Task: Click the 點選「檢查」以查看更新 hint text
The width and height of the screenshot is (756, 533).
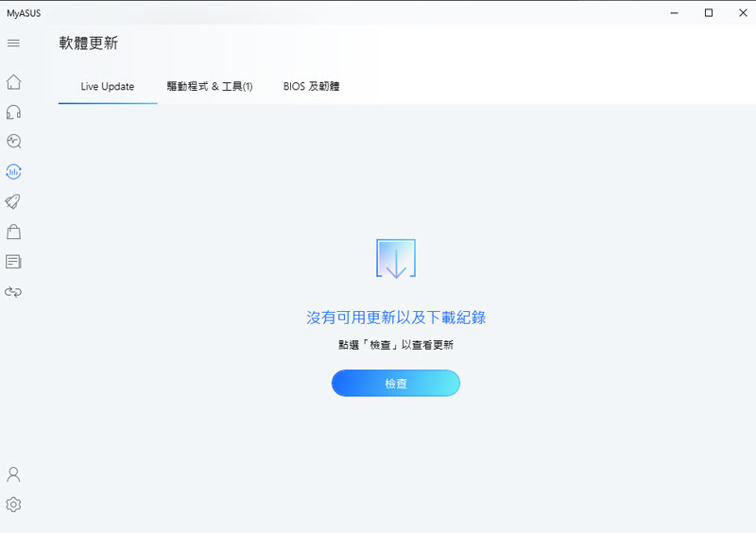Action: point(396,345)
